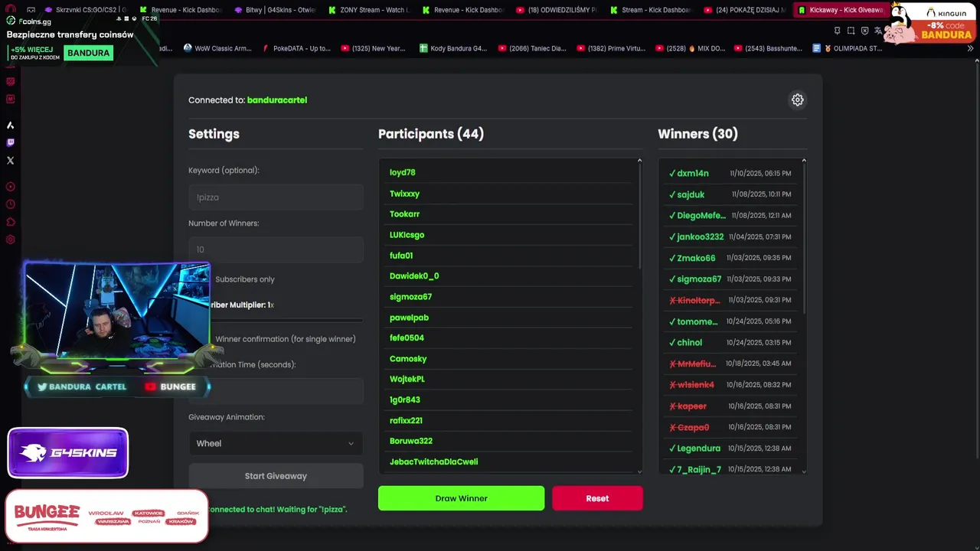Screen dimensions: 980x551
Task: Select winner sajduk entry
Action: click(x=731, y=194)
